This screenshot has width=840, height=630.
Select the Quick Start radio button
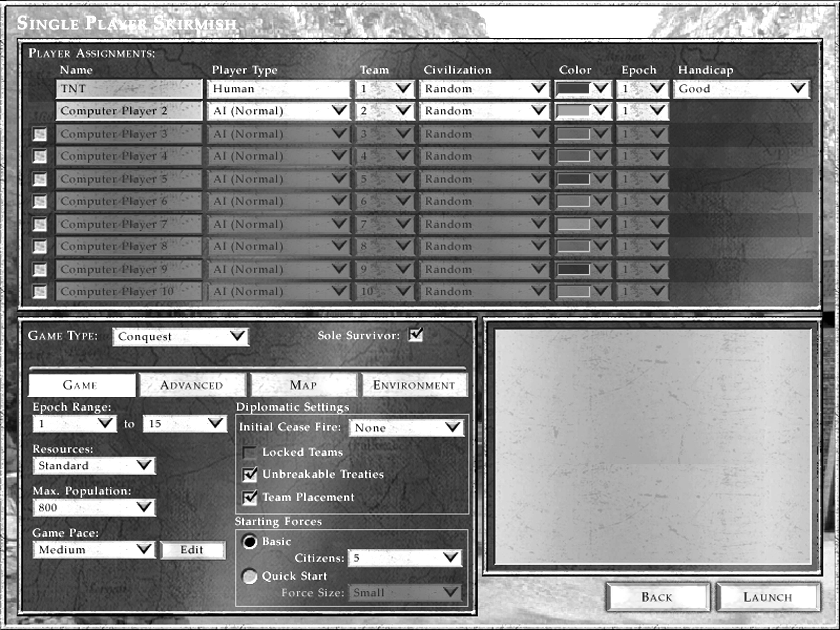250,576
